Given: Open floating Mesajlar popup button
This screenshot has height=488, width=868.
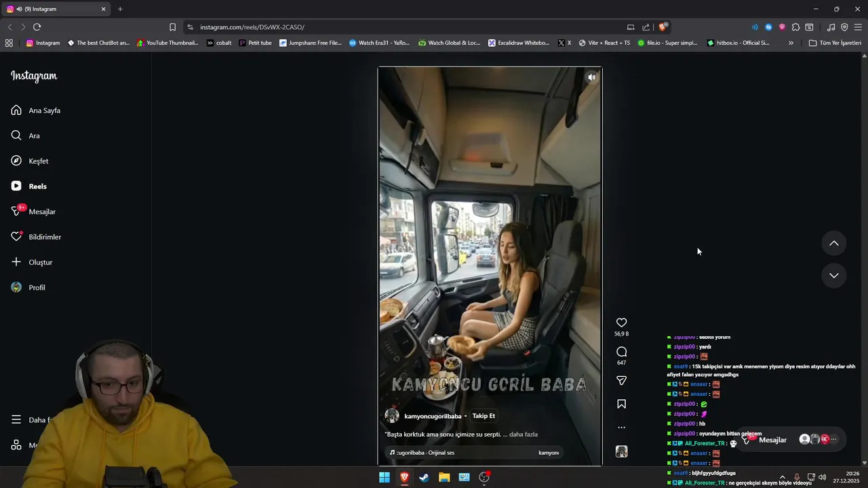Looking at the screenshot, I should [x=792, y=440].
